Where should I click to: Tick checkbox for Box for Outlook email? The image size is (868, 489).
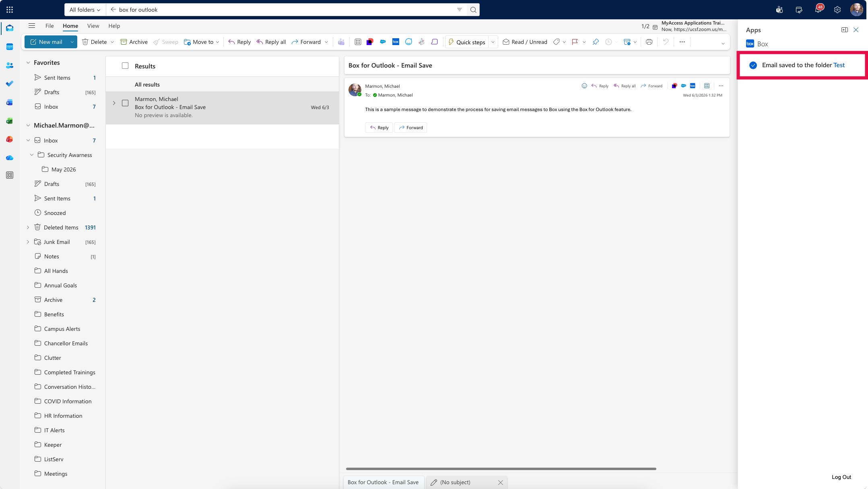click(x=125, y=103)
